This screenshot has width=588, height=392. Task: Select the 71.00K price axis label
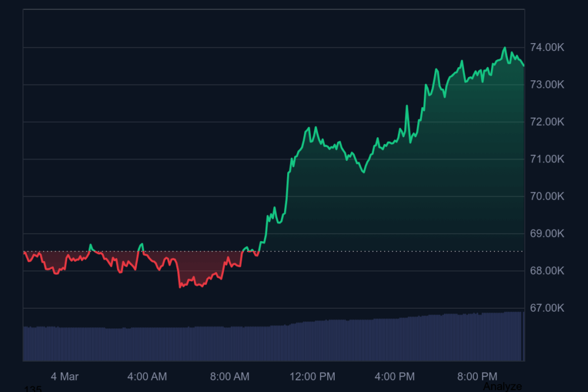(547, 159)
